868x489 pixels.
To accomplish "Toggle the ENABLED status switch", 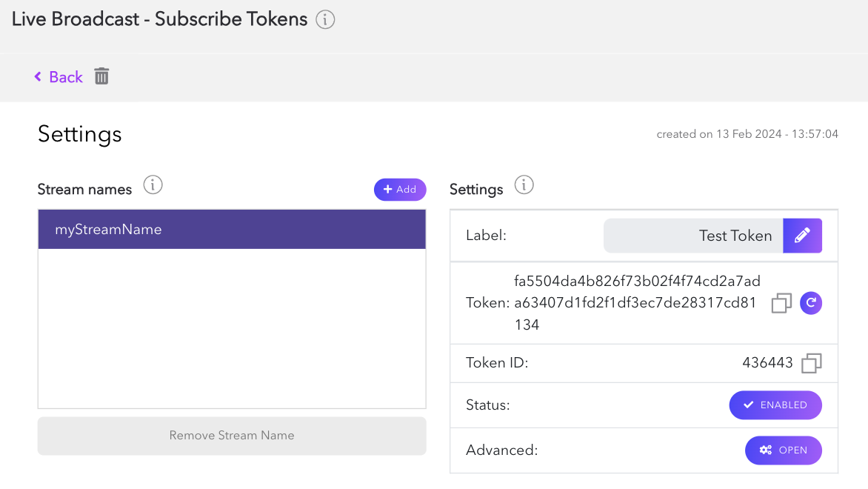I will coord(775,405).
